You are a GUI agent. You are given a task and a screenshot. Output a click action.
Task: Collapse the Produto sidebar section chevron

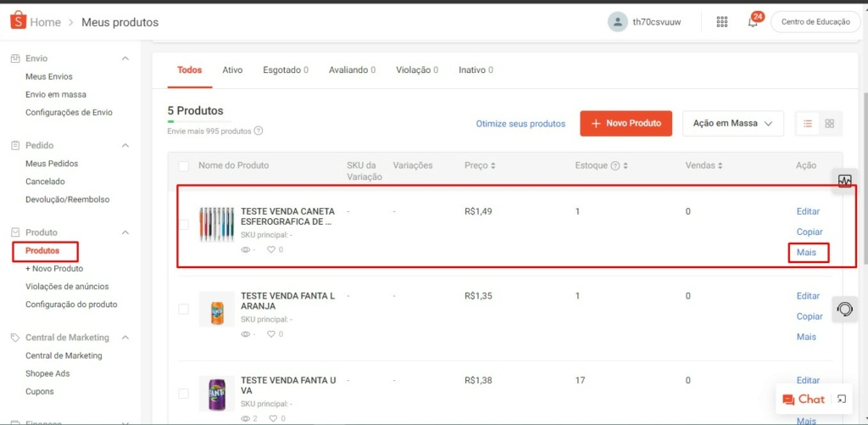pos(125,232)
